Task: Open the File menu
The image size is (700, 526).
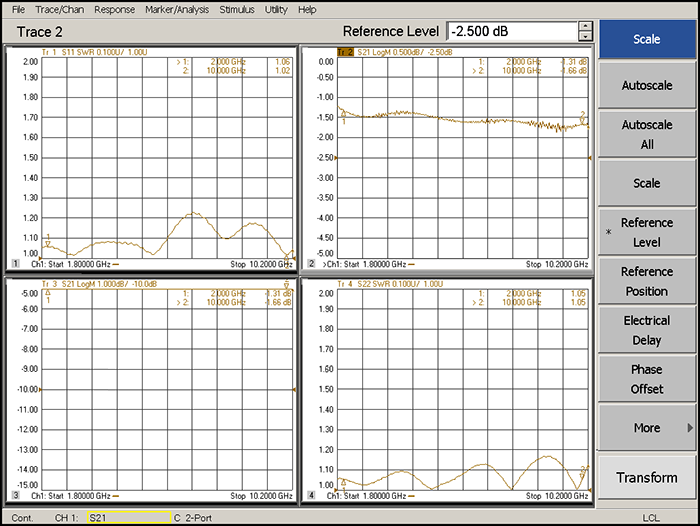Action: (18, 9)
